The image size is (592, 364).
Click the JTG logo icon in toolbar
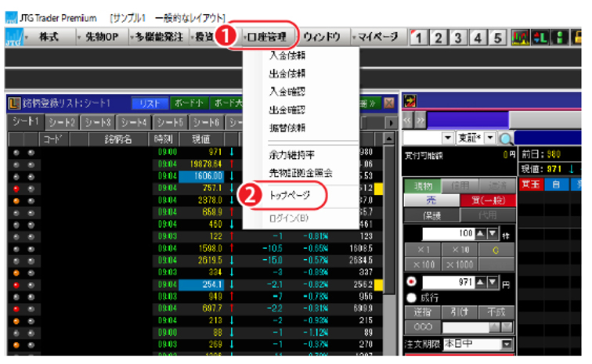point(13,38)
